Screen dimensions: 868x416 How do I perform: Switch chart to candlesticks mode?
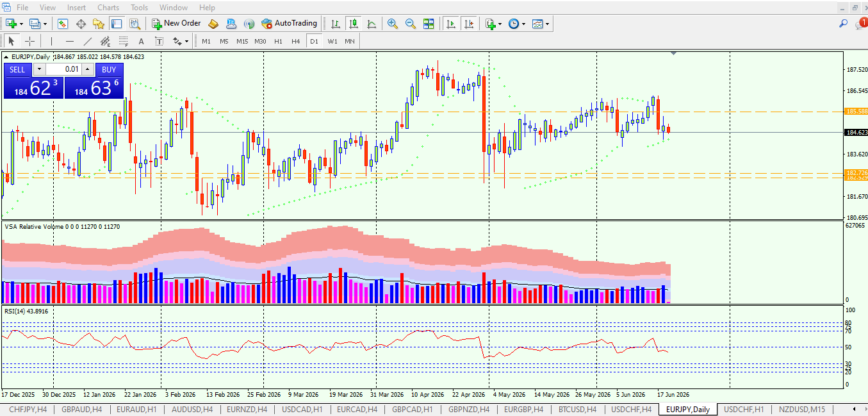(x=353, y=24)
